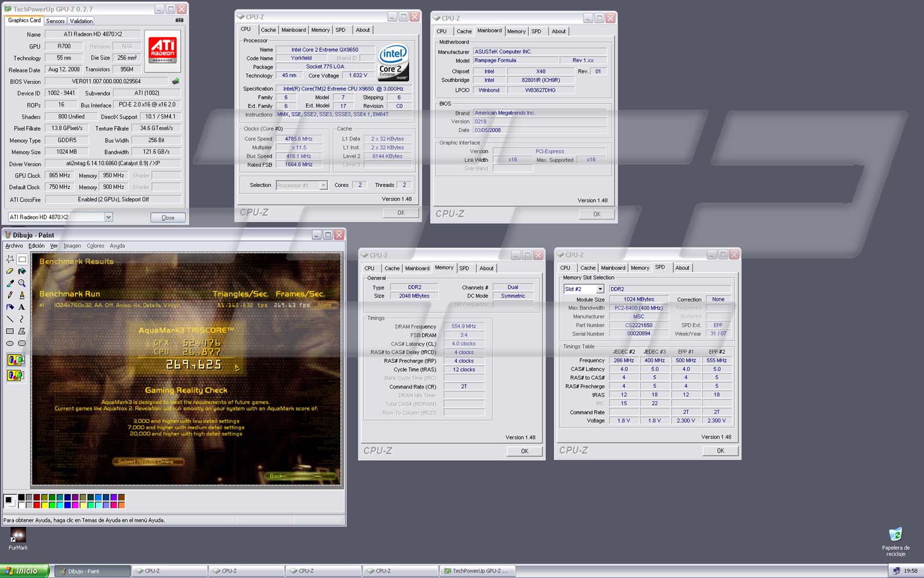Open the GPU selection dropdown in GPU-Z
This screenshot has height=578, width=924.
(x=108, y=217)
